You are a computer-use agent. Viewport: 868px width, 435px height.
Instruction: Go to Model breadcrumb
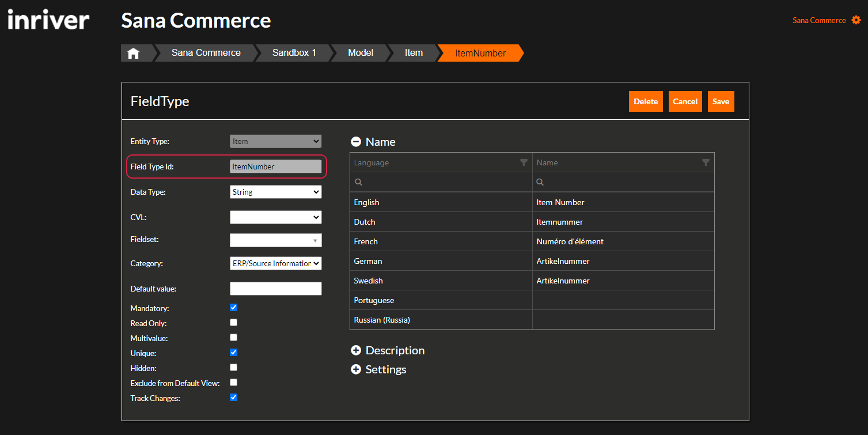pyautogui.click(x=361, y=53)
